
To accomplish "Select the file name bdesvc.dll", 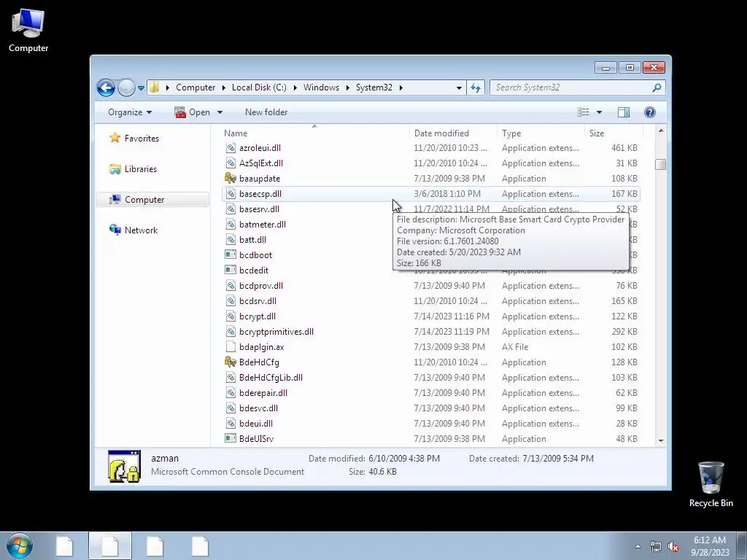I will coord(258,408).
